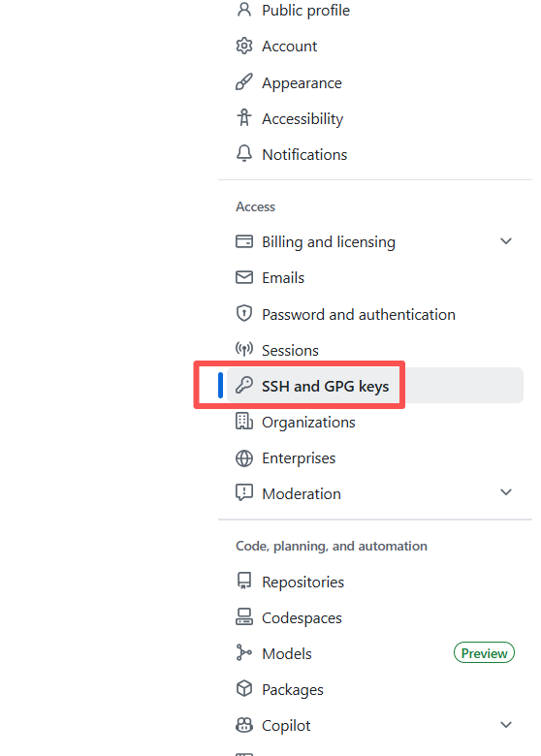The image size is (541, 756).
Task: Click the envelope icon beside Emails
Action: 244,278
